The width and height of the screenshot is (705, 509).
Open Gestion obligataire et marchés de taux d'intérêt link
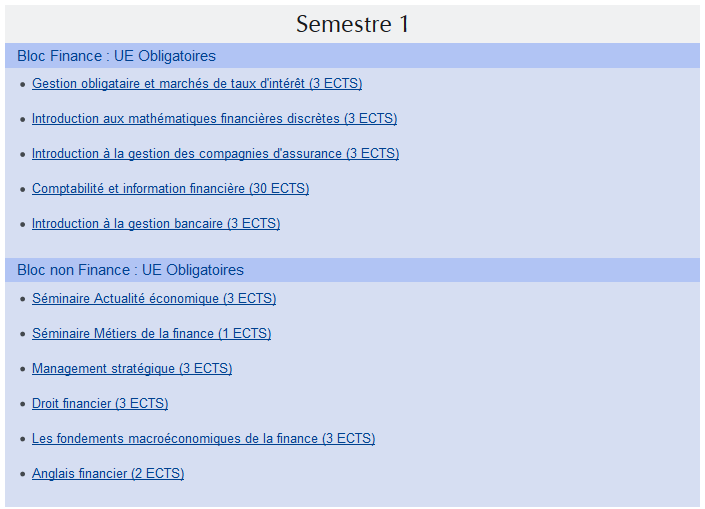pos(197,84)
